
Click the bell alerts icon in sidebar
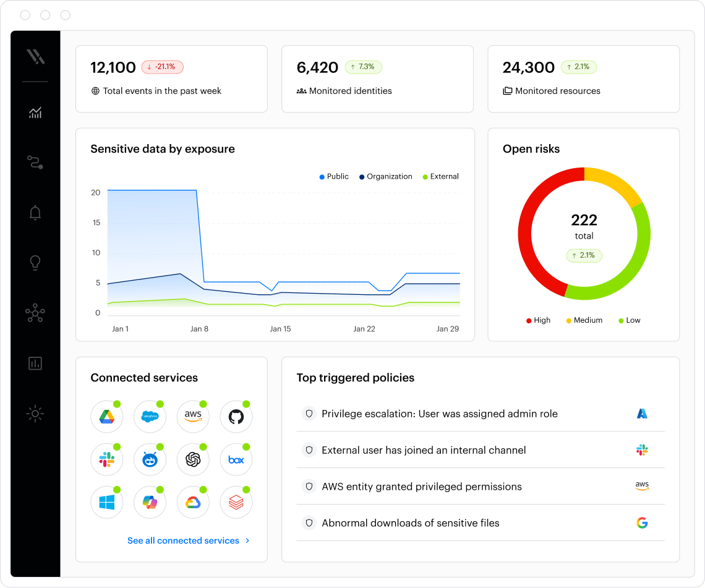35,213
